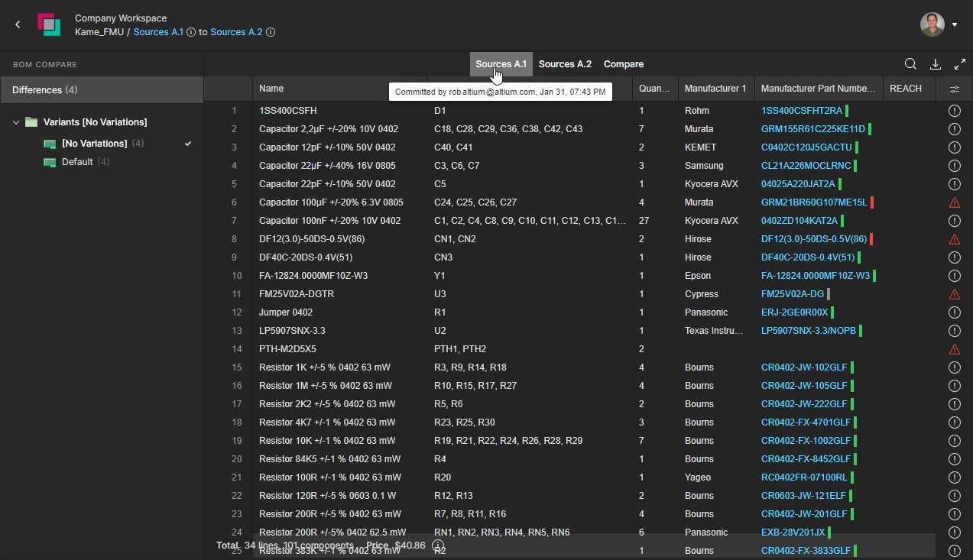Open the search magnifier icon
Viewport: 973px width, 560px height.
click(x=910, y=64)
